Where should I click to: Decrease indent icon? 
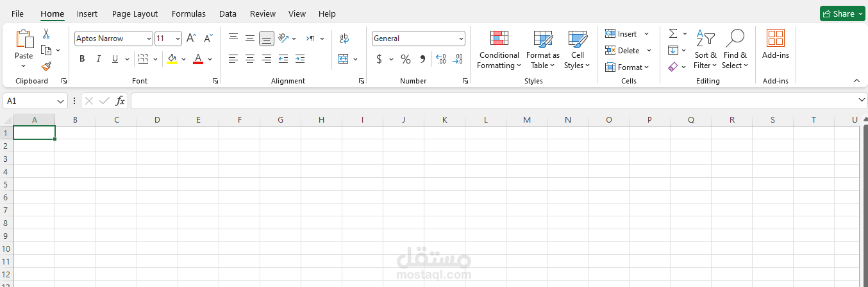click(x=283, y=59)
